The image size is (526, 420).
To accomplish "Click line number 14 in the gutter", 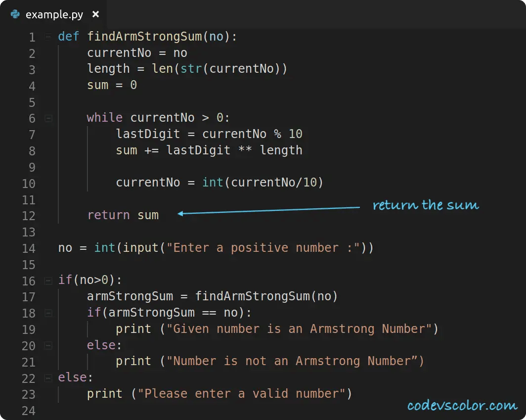I will (29, 248).
